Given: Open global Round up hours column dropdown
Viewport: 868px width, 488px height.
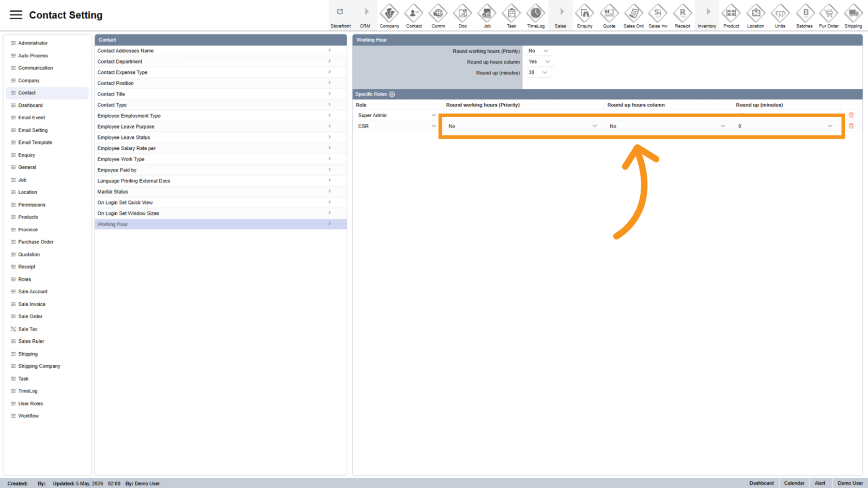Looking at the screenshot, I should pyautogui.click(x=539, y=62).
